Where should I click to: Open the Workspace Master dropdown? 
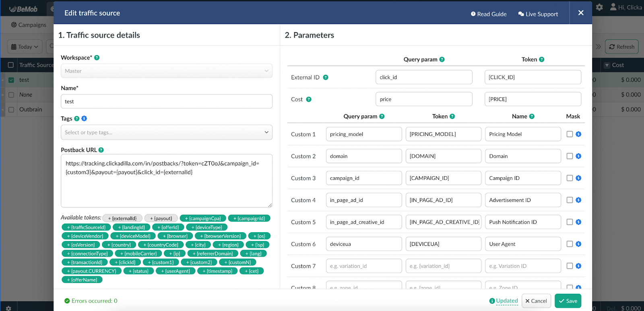pyautogui.click(x=166, y=71)
